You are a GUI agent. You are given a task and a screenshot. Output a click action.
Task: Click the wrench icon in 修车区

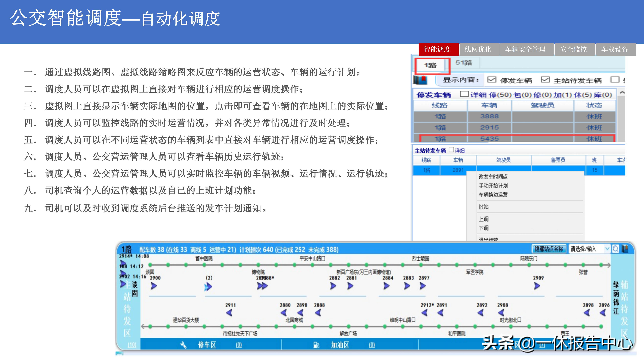(x=183, y=345)
